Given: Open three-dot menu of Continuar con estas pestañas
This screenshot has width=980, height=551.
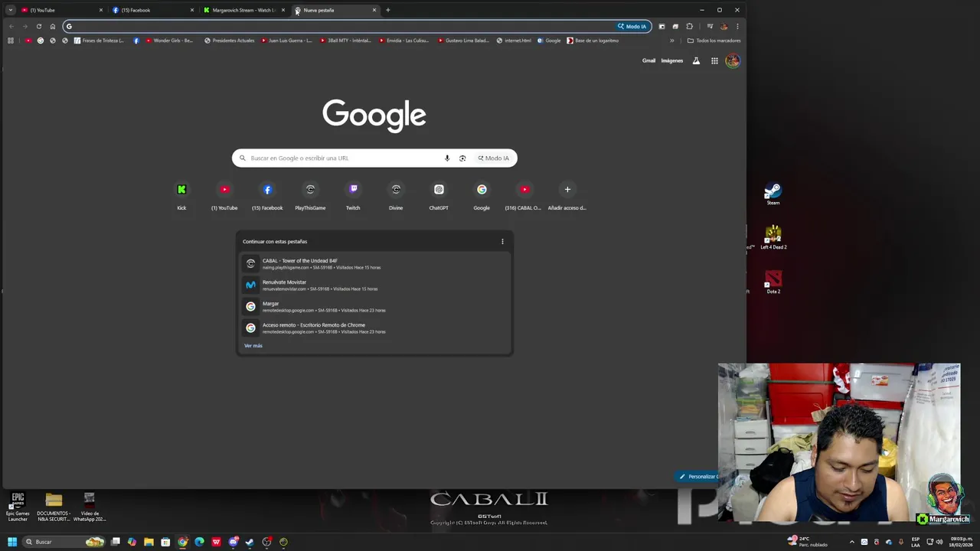Looking at the screenshot, I should (x=502, y=242).
